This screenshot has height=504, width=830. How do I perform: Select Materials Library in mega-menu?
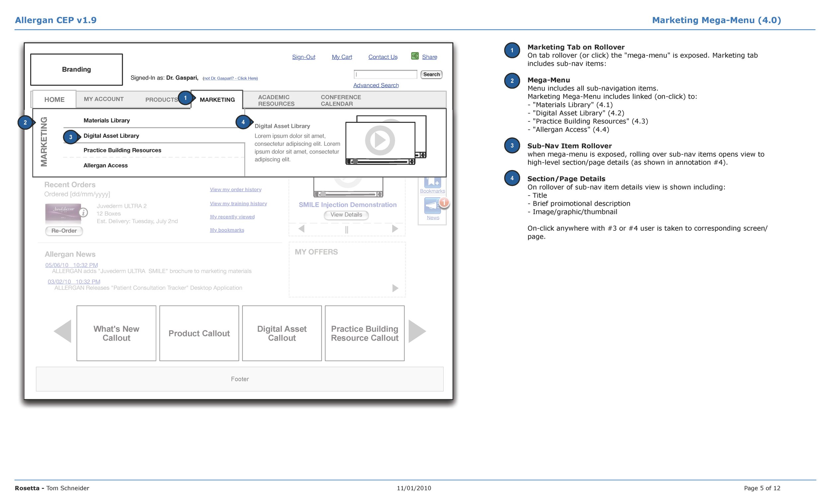tap(107, 120)
